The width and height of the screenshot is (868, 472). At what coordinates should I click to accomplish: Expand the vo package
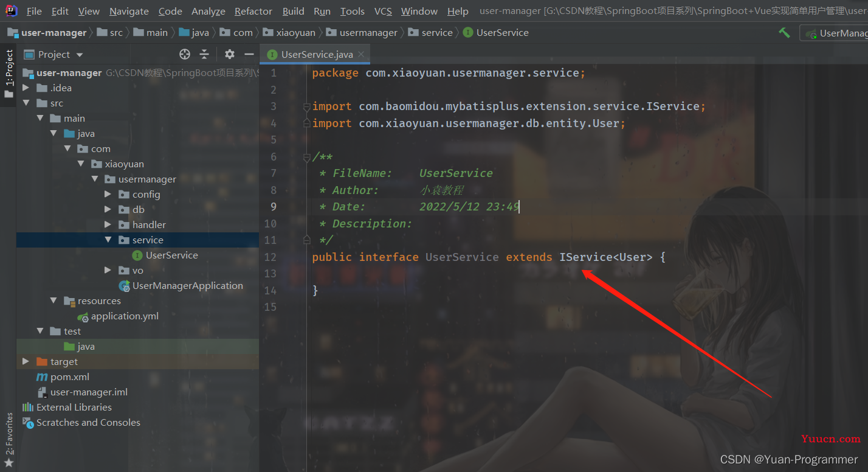coord(108,270)
